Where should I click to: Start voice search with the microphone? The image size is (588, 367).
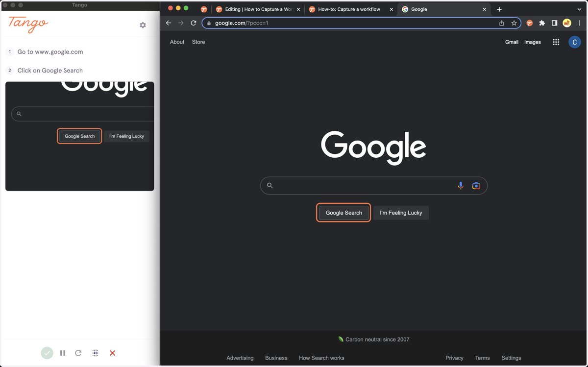tap(461, 186)
